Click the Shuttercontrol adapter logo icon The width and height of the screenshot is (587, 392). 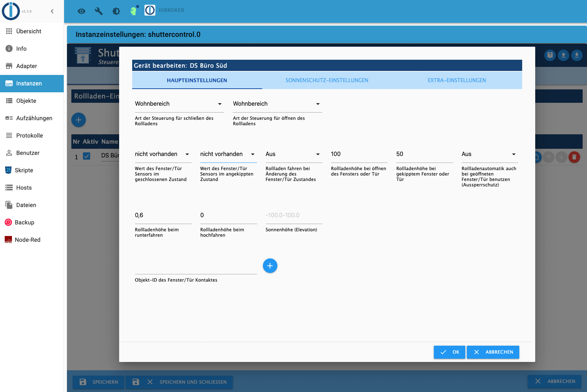(83, 56)
